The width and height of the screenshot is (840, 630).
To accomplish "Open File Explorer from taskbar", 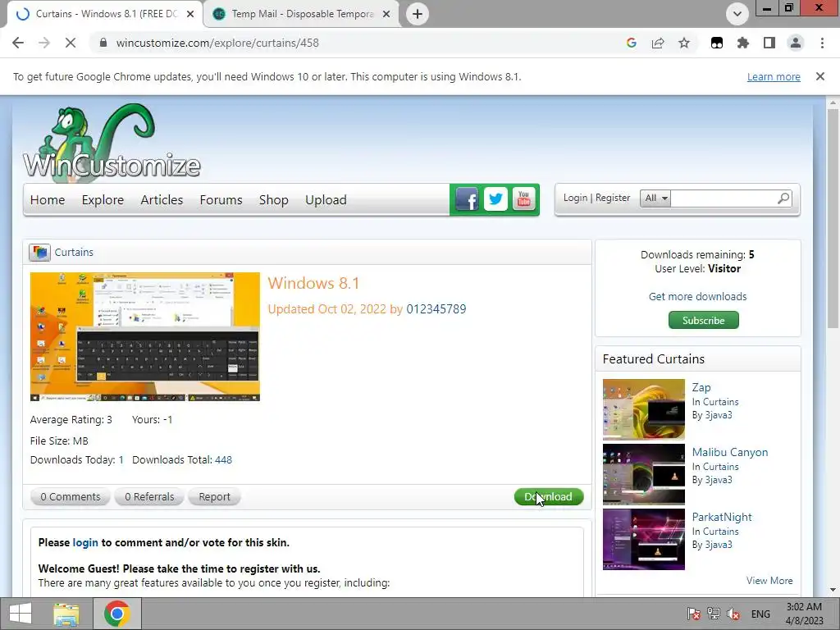I will pos(66,614).
